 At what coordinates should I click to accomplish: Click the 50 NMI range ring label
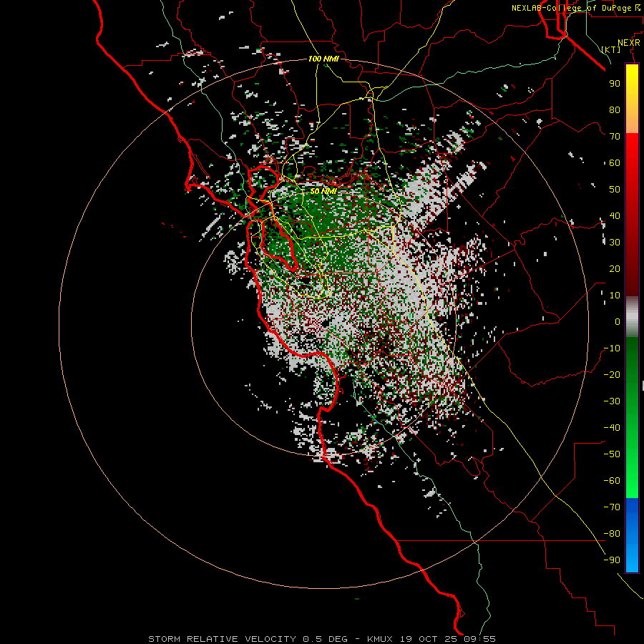323,191
